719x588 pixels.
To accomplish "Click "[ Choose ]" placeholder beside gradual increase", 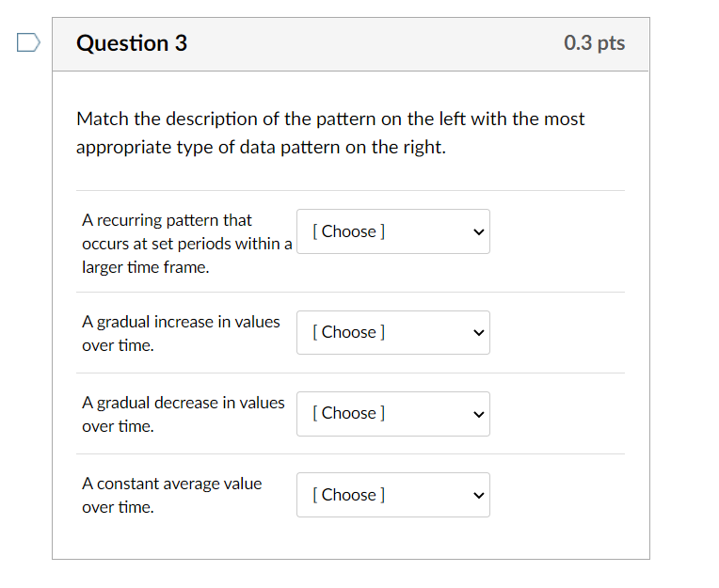I will coord(348,332).
